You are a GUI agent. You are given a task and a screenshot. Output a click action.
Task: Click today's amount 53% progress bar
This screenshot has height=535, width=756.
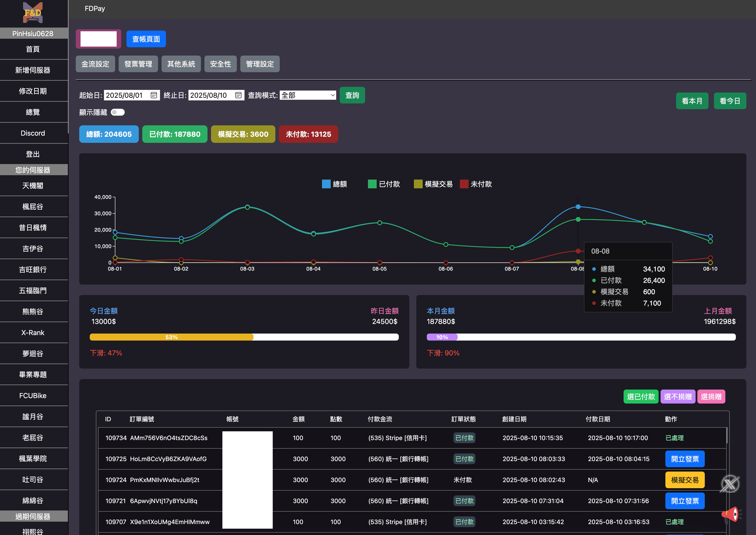[x=244, y=337]
